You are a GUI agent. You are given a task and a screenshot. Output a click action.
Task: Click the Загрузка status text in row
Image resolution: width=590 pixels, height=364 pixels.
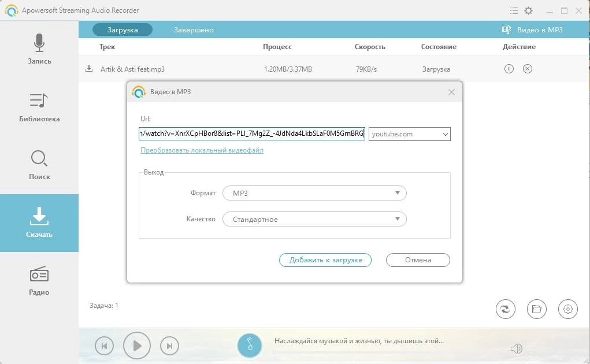click(x=436, y=69)
